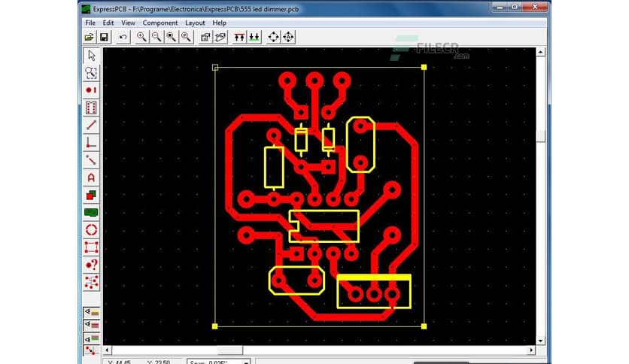This screenshot has height=364, width=629.
Task: Toggle the bottom layer visibility button
Action: (x=91, y=338)
